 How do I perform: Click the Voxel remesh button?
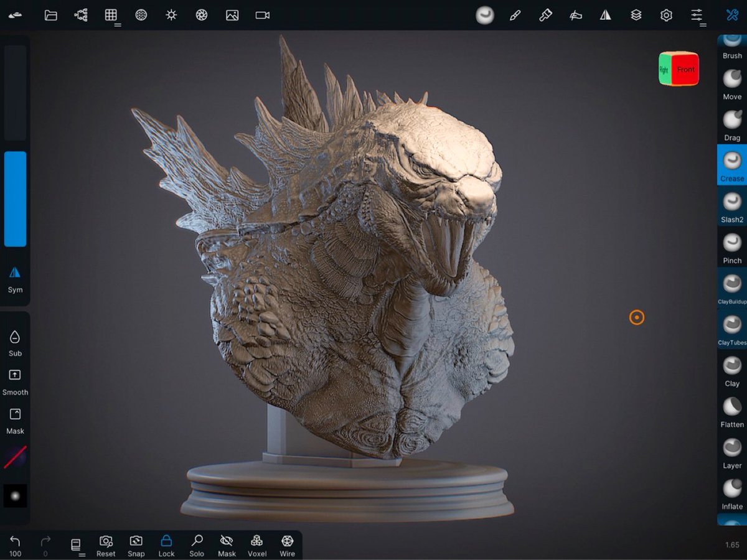(257, 544)
